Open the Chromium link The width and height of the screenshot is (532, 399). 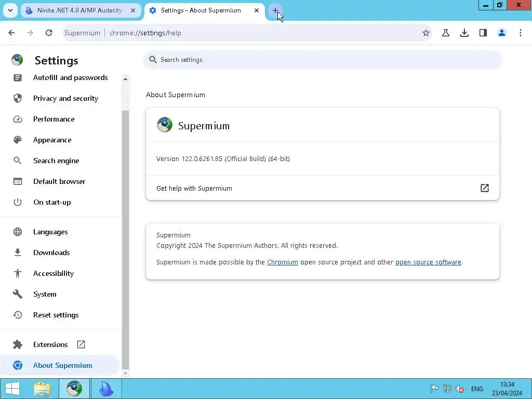click(282, 262)
